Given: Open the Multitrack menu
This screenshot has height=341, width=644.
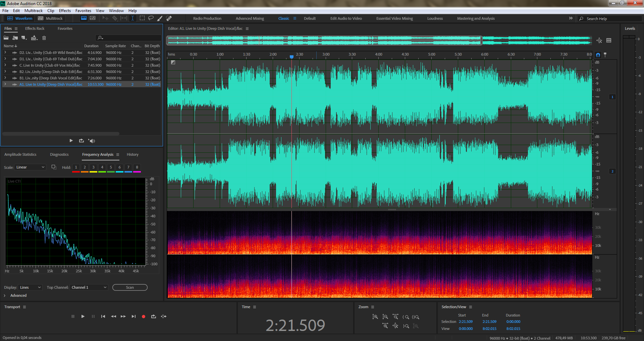Looking at the screenshot, I should click(34, 11).
